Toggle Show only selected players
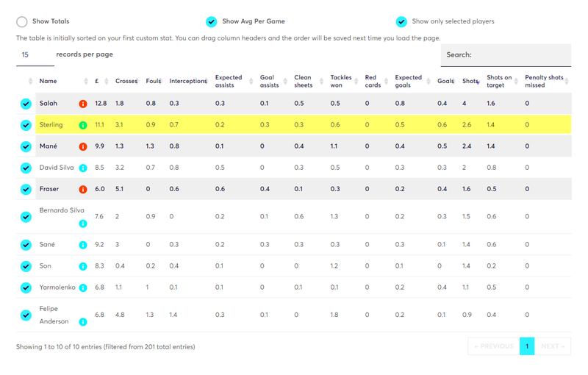Image resolution: width=588 pixels, height=375 pixels. tap(401, 22)
